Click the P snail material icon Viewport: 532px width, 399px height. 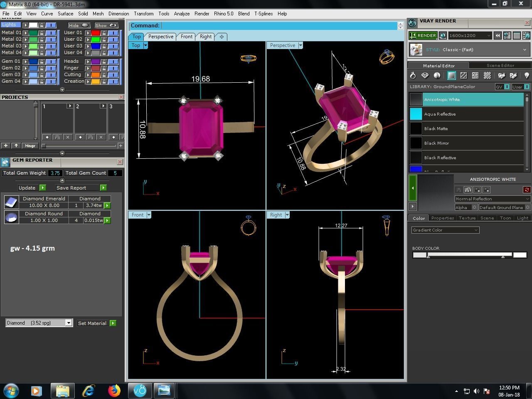pos(514,76)
